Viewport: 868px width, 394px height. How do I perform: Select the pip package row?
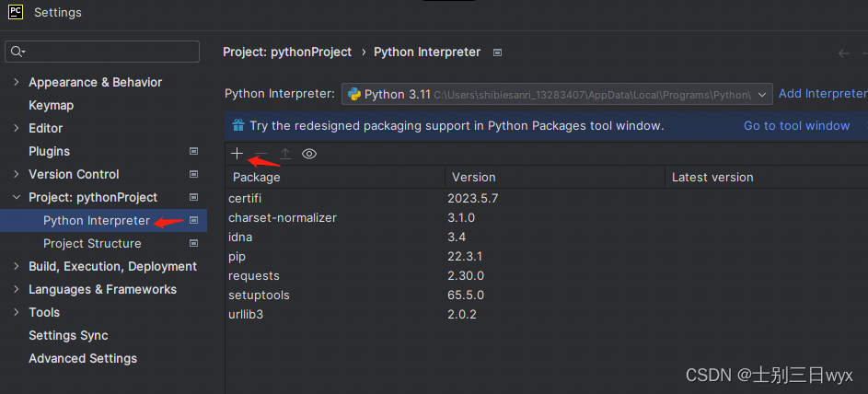547,257
